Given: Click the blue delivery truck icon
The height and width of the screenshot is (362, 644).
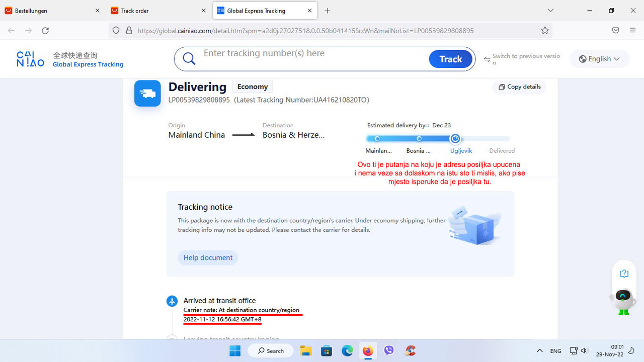Looking at the screenshot, I should (147, 93).
